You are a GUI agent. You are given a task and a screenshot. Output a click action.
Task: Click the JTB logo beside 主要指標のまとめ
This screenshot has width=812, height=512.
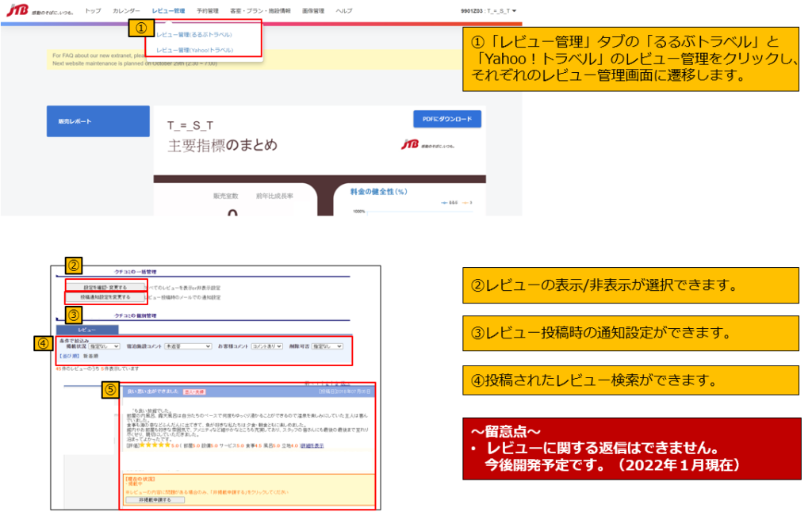[x=410, y=145]
